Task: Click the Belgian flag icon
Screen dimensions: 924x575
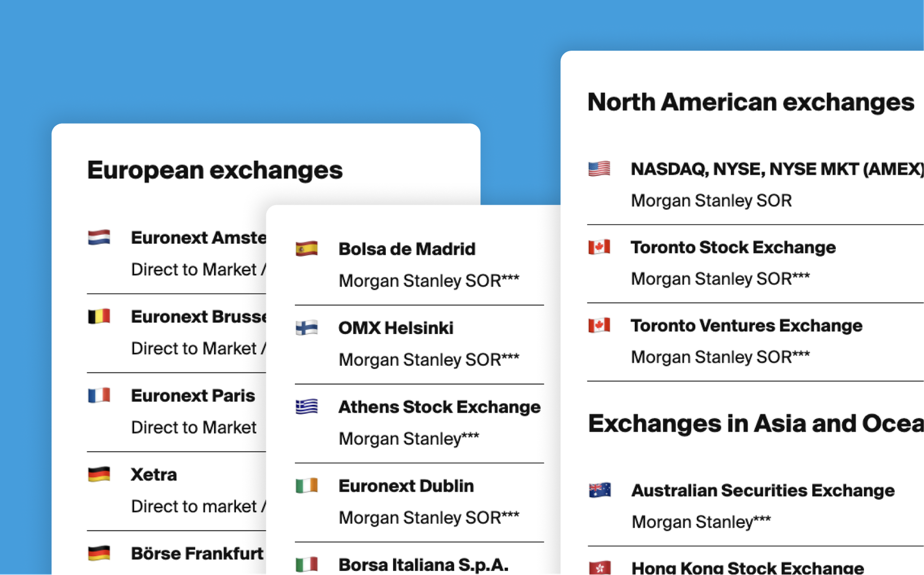Action: click(x=99, y=316)
